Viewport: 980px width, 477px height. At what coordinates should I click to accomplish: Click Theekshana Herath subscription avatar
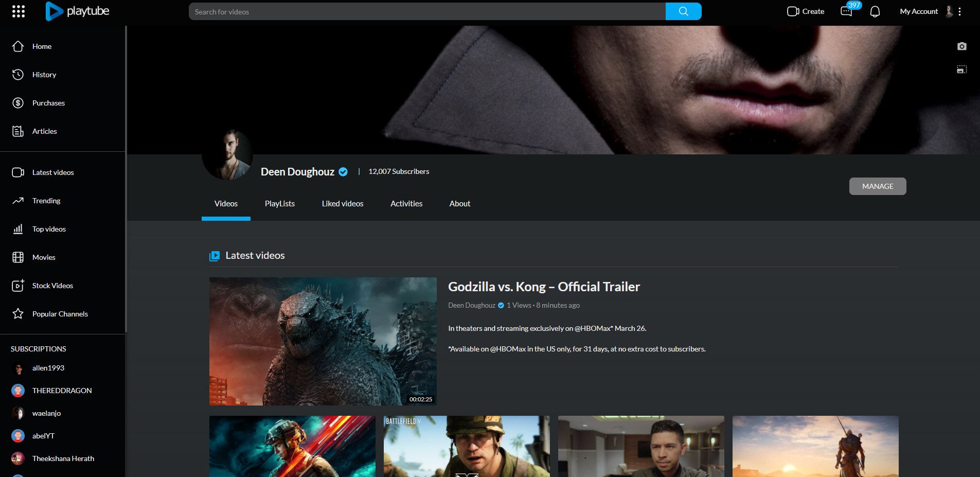coord(18,458)
